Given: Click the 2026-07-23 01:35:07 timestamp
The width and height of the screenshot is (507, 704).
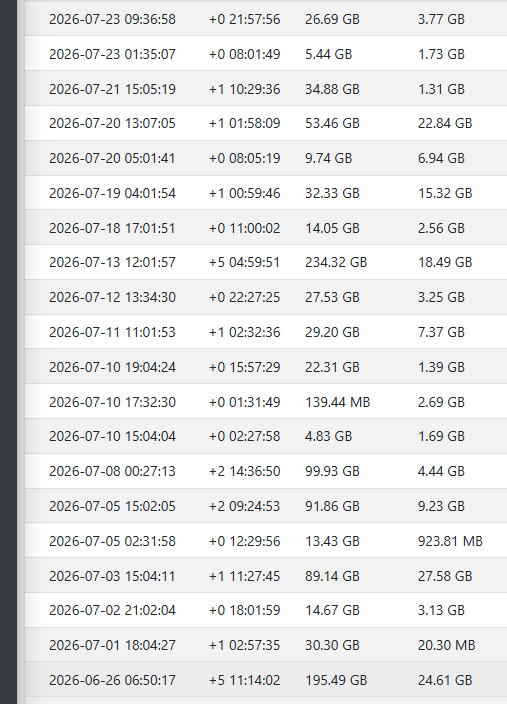Looking at the screenshot, I should (x=112, y=54).
